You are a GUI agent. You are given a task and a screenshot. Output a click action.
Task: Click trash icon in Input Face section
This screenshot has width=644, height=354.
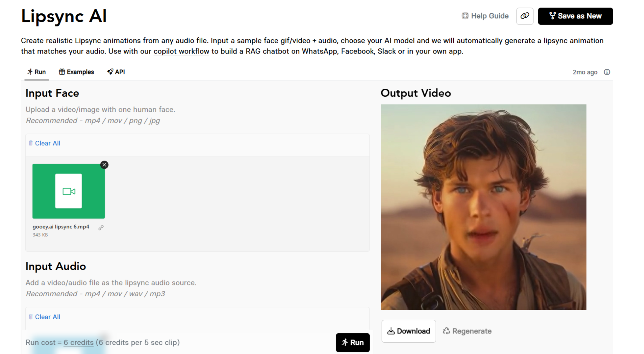[31, 143]
